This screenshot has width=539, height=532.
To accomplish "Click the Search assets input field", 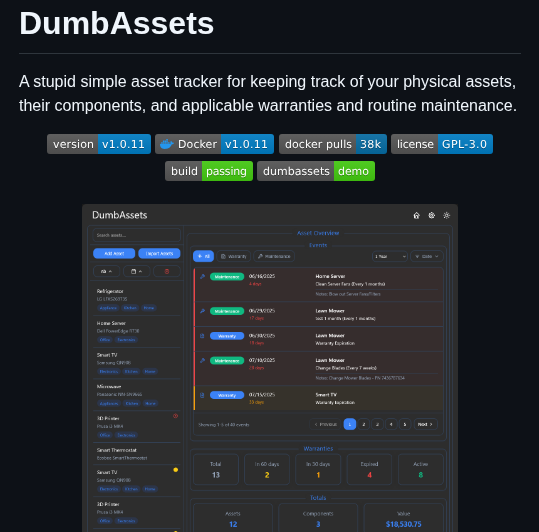I will 136,235.
